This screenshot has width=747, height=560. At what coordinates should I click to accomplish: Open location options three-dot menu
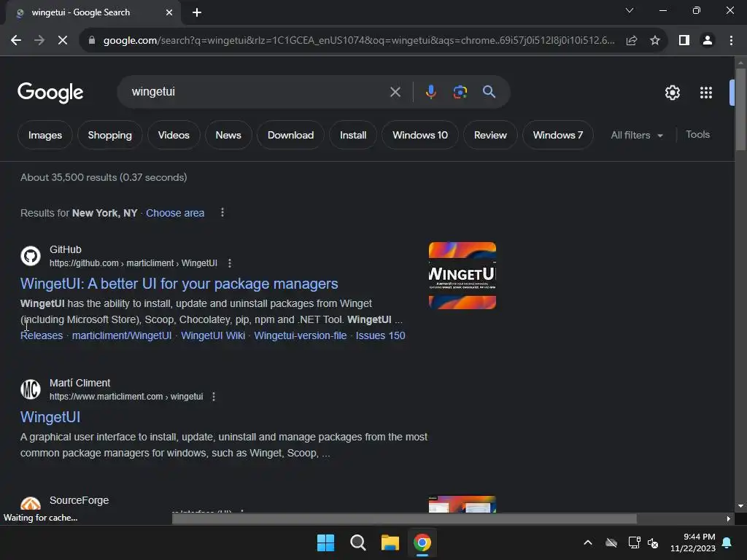[222, 212]
